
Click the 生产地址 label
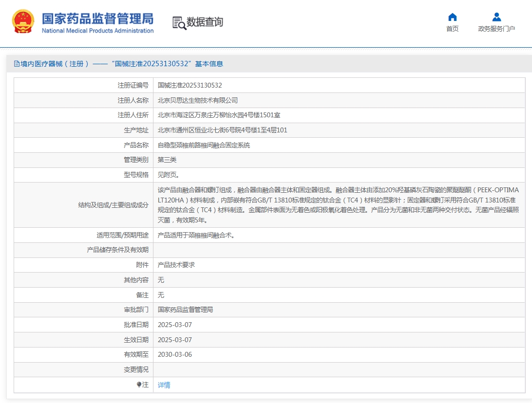pos(136,130)
